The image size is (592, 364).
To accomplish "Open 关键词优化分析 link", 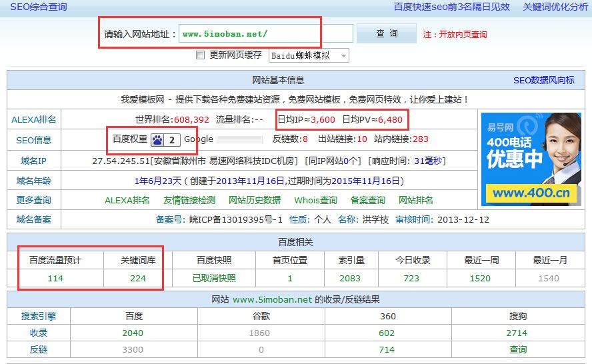I will click(555, 7).
